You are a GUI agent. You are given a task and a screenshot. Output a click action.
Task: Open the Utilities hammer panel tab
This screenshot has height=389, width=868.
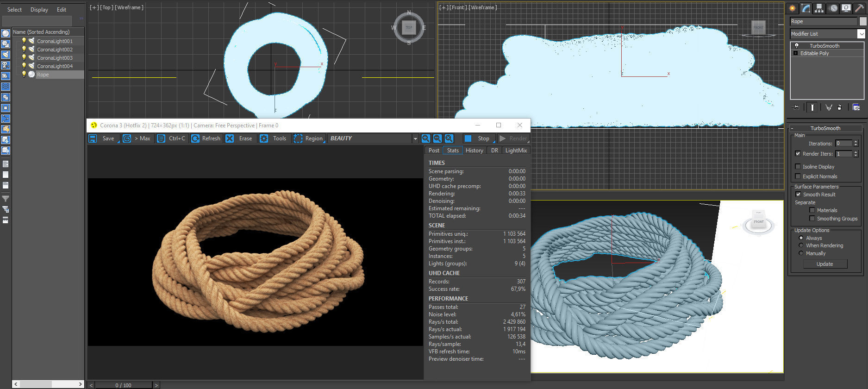(860, 8)
